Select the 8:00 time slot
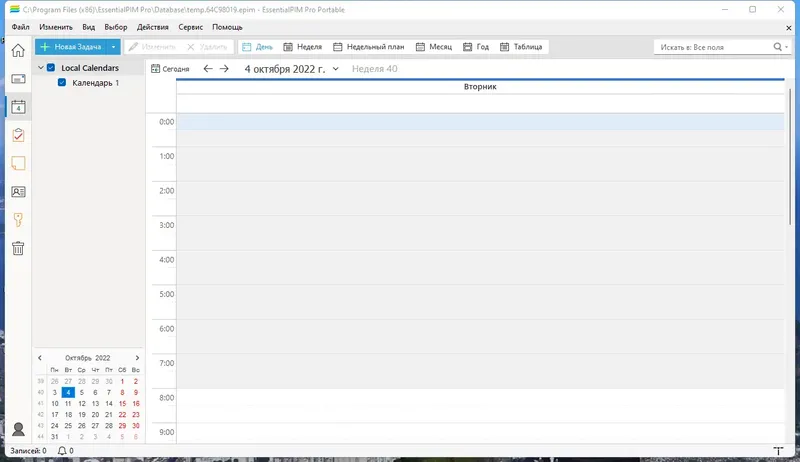The width and height of the screenshot is (800, 462). click(x=480, y=398)
